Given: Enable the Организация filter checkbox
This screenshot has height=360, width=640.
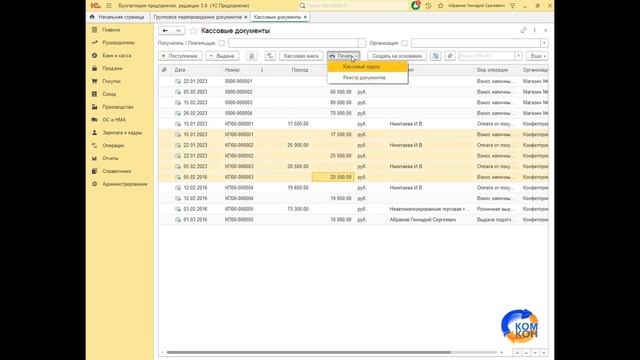Looking at the screenshot, I should (404, 43).
